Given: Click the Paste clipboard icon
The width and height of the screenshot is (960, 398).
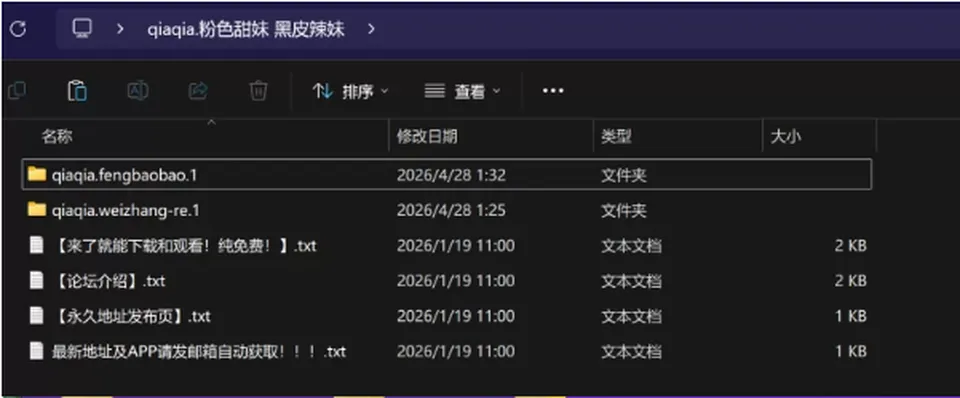Looking at the screenshot, I should click(77, 91).
